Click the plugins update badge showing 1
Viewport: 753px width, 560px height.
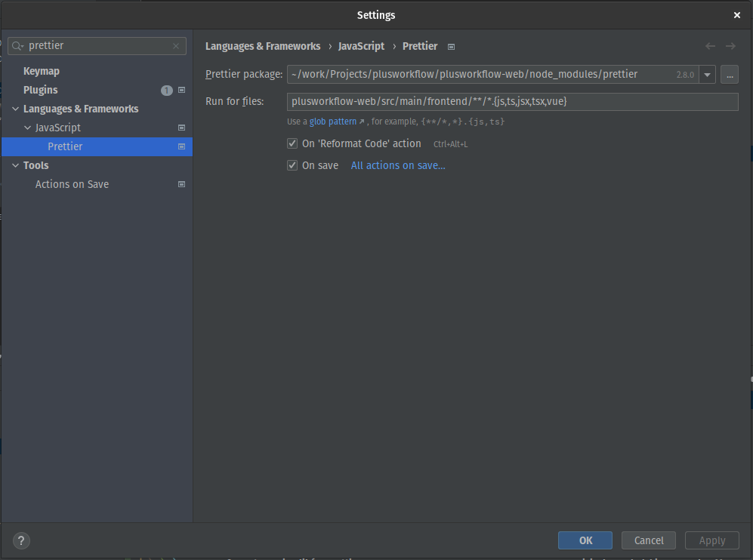point(167,91)
